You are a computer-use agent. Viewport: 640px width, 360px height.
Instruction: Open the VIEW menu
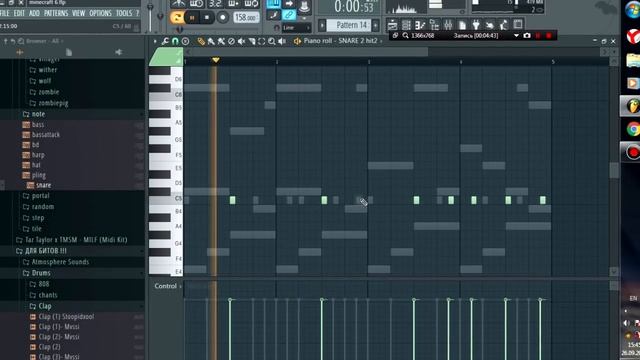[x=78, y=13]
